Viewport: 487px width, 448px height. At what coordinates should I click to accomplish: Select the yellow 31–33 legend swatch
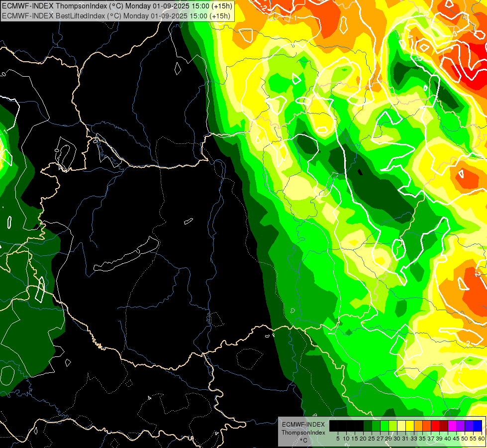[x=410, y=426]
